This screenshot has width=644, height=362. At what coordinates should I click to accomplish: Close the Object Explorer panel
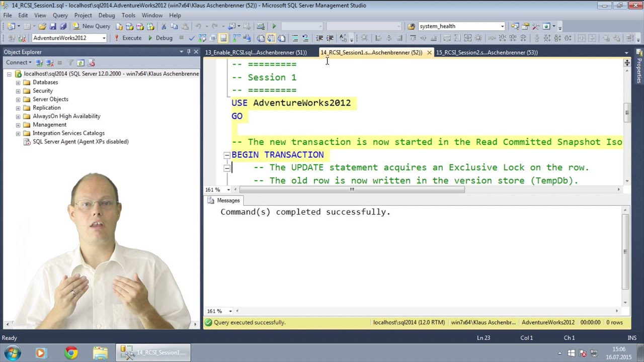point(196,52)
